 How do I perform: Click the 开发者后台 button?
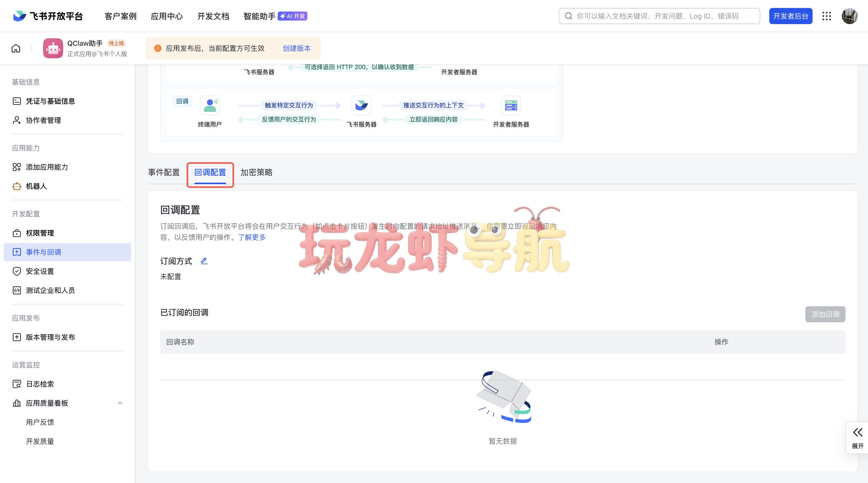pyautogui.click(x=790, y=16)
